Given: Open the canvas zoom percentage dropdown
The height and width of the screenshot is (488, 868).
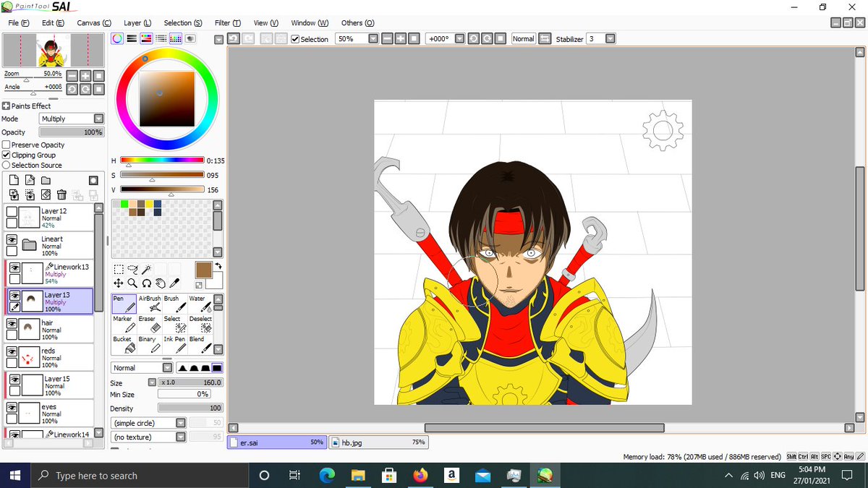Looking at the screenshot, I should pos(373,38).
